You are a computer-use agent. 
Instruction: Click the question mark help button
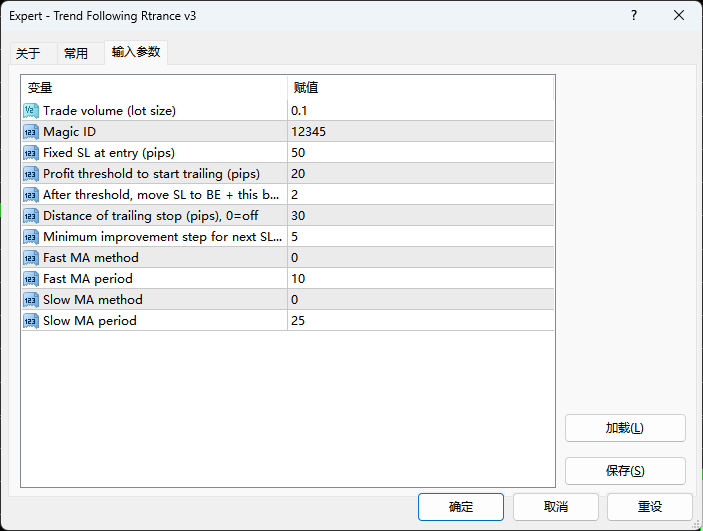click(x=634, y=15)
